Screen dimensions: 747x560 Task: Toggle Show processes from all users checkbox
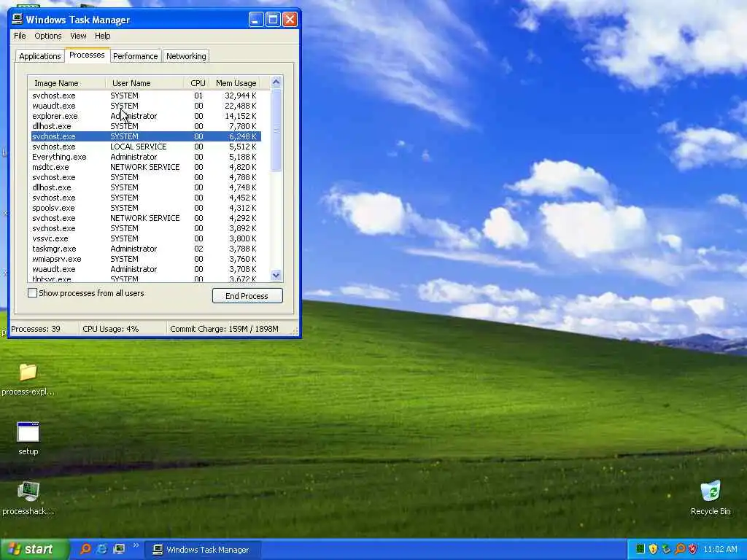pos(32,293)
